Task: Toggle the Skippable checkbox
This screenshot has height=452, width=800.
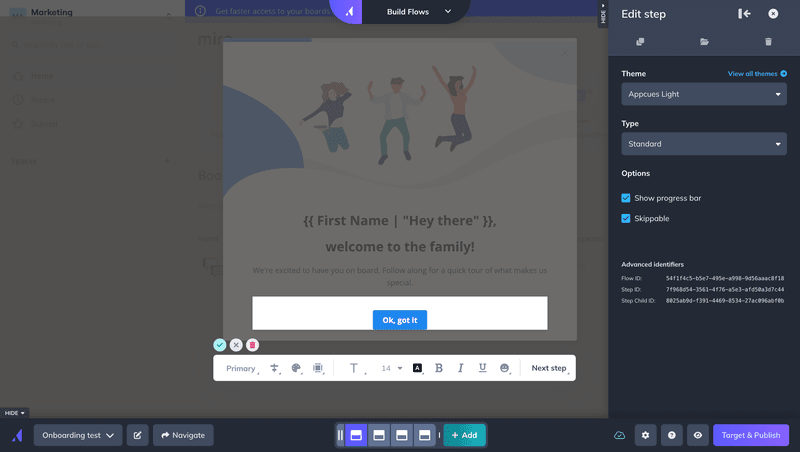Action: click(626, 218)
